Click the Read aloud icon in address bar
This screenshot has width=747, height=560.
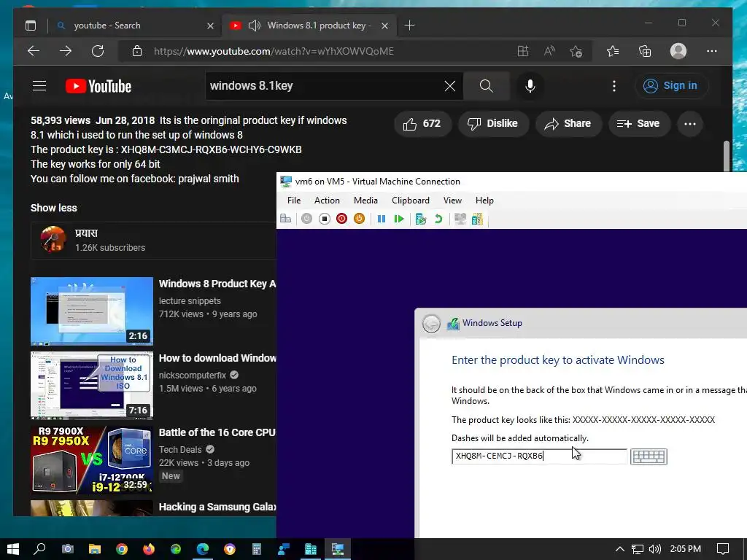[x=549, y=51]
